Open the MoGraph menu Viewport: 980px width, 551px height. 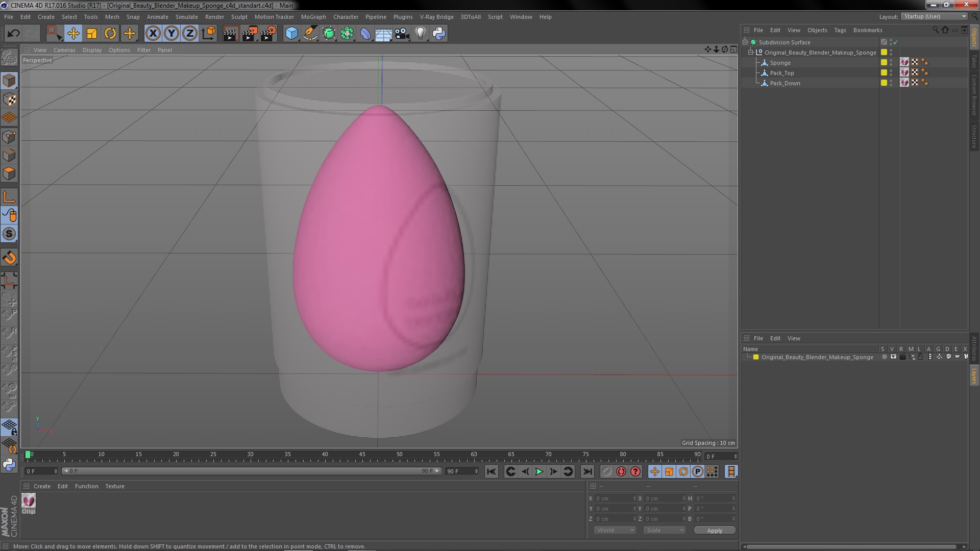tap(313, 17)
